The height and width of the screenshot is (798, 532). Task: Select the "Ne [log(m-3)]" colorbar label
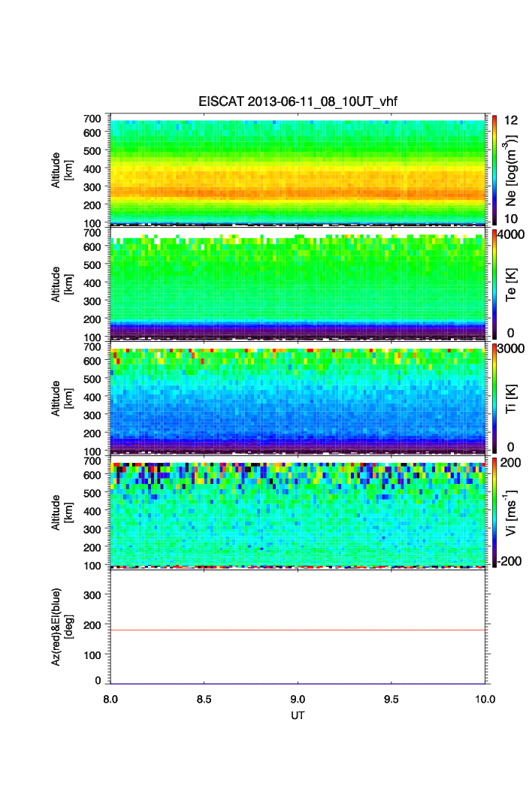click(512, 171)
